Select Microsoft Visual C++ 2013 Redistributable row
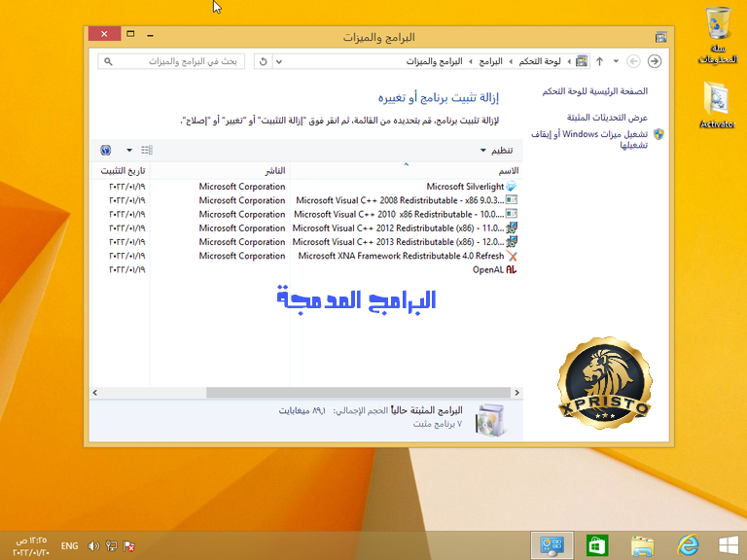Screen dimensions: 747x560 306,241
